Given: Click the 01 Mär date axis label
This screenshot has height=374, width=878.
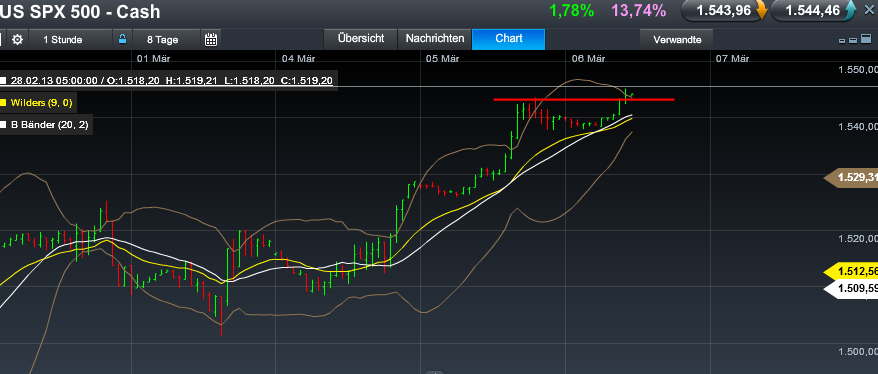Looking at the screenshot, I should point(153,58).
